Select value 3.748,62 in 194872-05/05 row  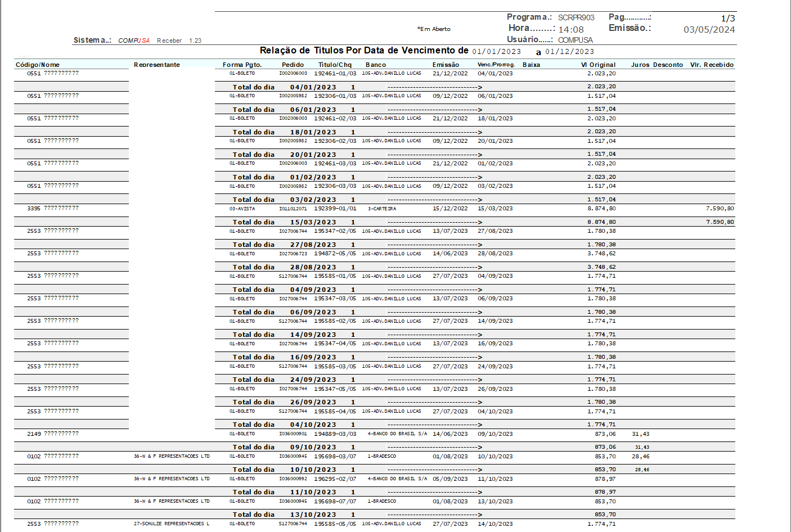(601, 253)
